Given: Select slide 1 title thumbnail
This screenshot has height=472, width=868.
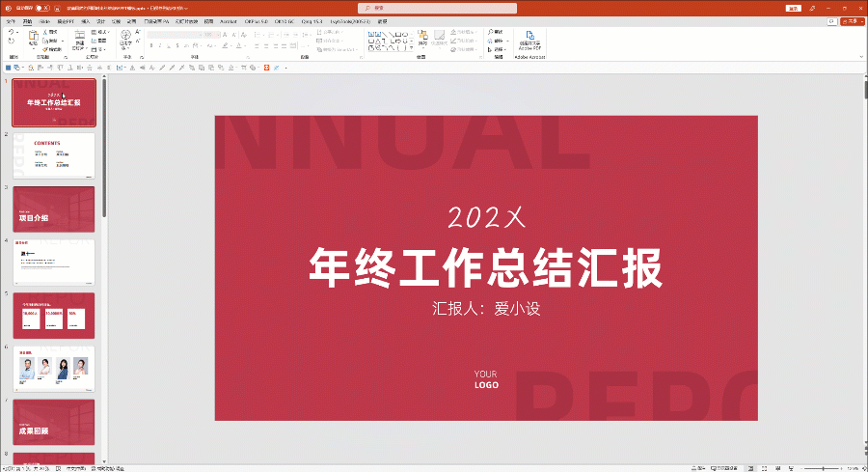Looking at the screenshot, I should click(x=54, y=102).
